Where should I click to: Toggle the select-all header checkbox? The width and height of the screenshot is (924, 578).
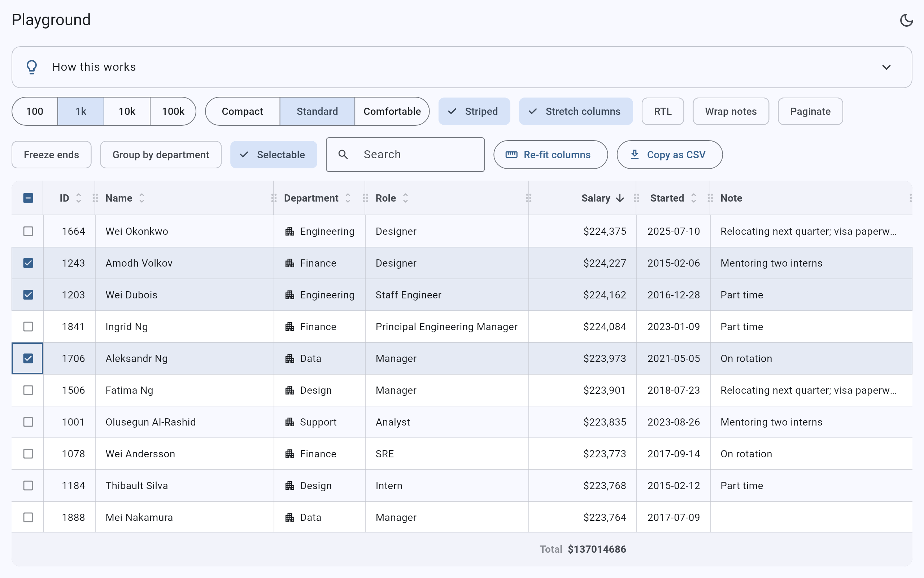coord(28,198)
